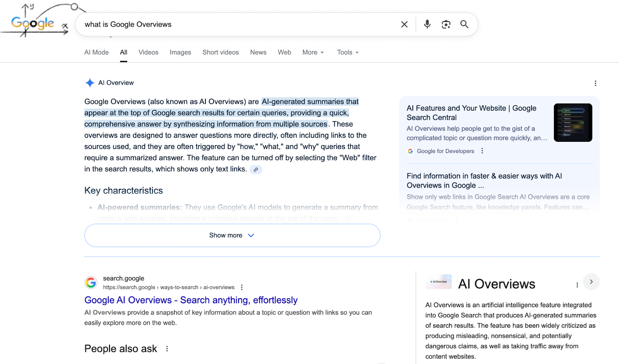Expand AI Overview with Show more
The image size is (619, 364).
[232, 235]
